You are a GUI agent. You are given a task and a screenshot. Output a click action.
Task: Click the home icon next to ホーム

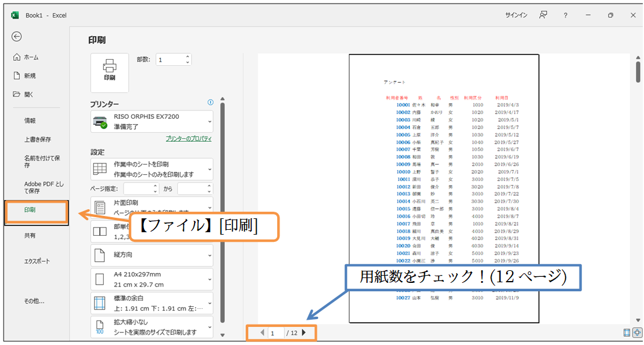tap(16, 57)
